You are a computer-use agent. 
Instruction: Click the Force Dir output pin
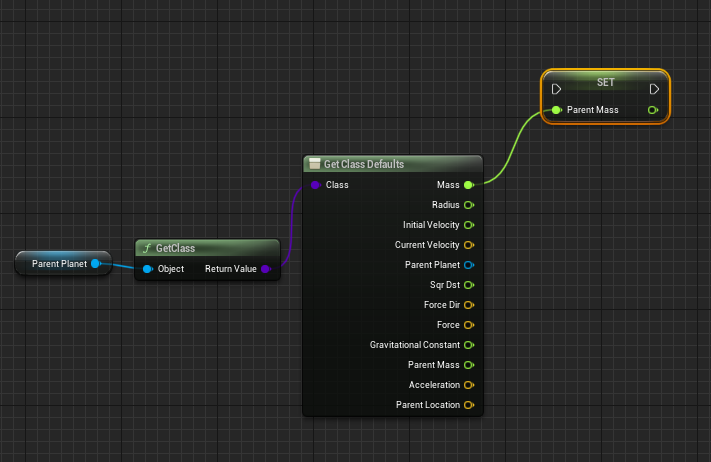[468, 305]
